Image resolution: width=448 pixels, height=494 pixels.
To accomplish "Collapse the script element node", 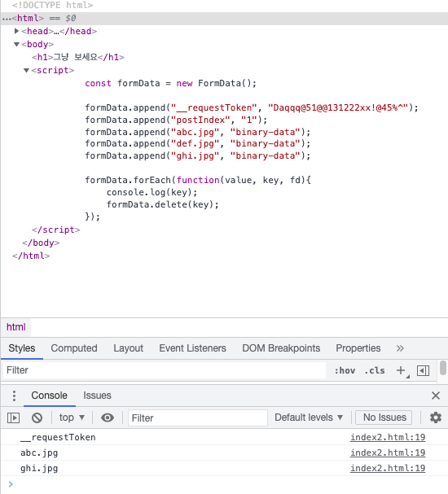I will pos(27,70).
